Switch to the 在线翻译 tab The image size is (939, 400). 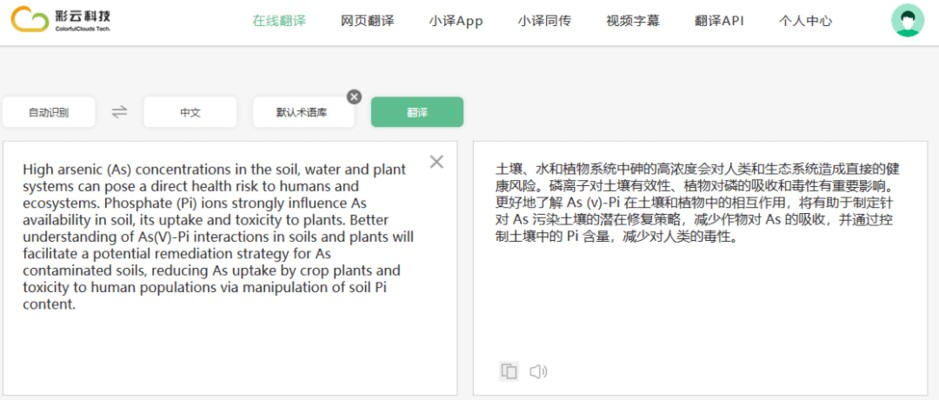coord(279,21)
